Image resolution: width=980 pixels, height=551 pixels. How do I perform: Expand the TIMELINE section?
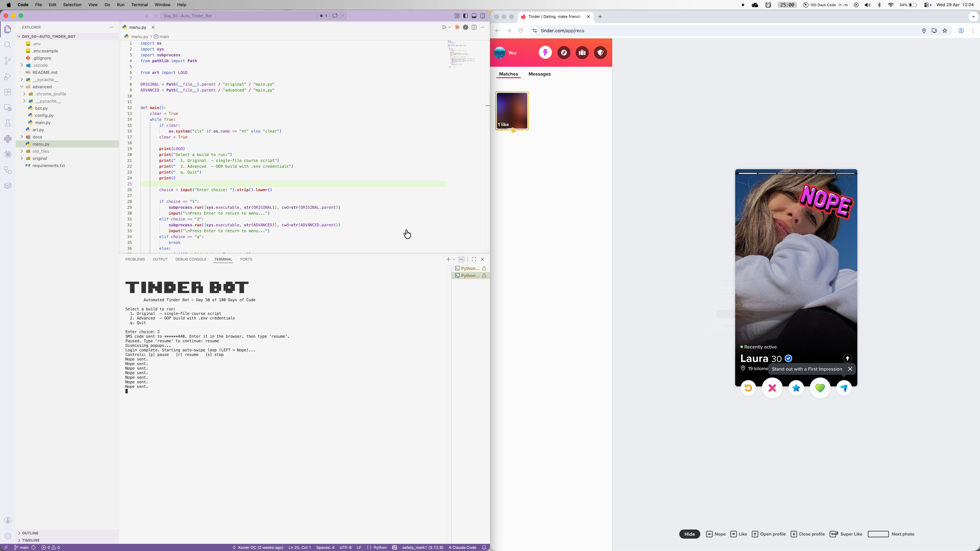(67, 540)
